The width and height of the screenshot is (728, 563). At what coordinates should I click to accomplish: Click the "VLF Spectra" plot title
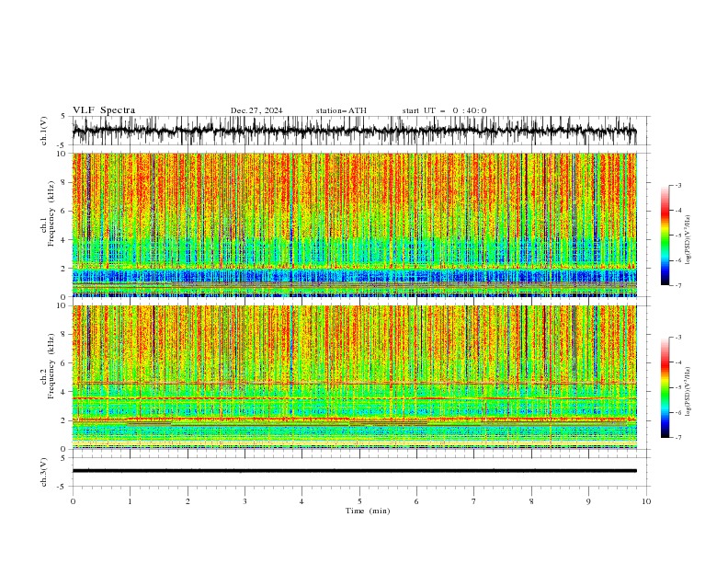(x=104, y=110)
